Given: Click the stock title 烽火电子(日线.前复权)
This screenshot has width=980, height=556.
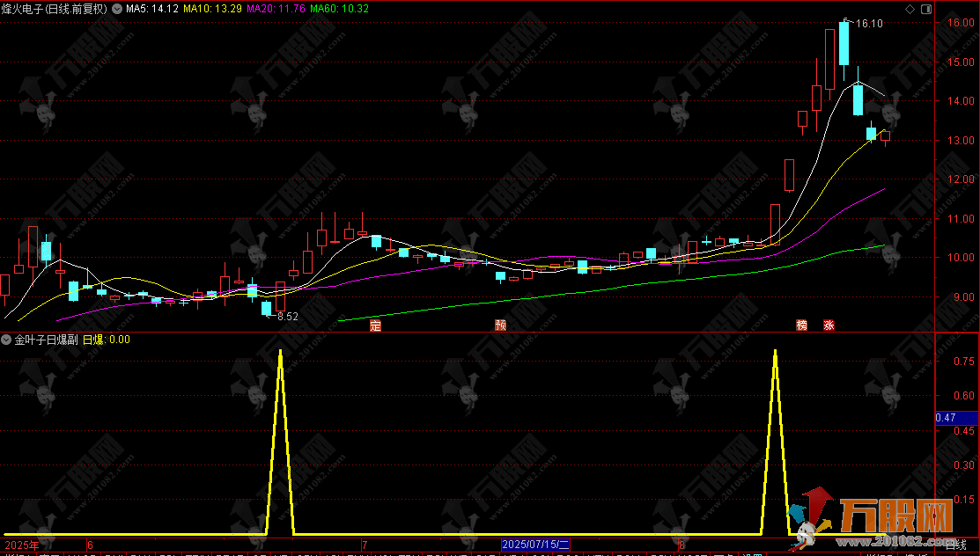Looking at the screenshot, I should [55, 9].
